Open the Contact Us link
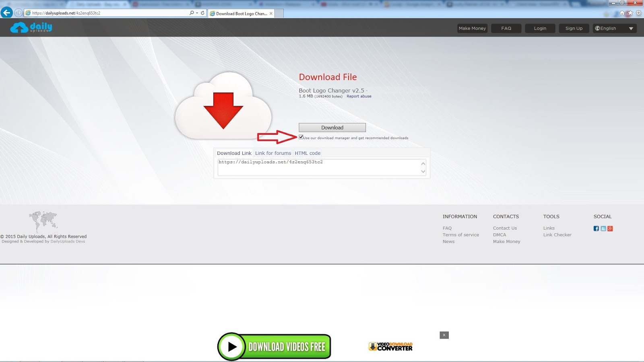This screenshot has width=644, height=362. (505, 228)
